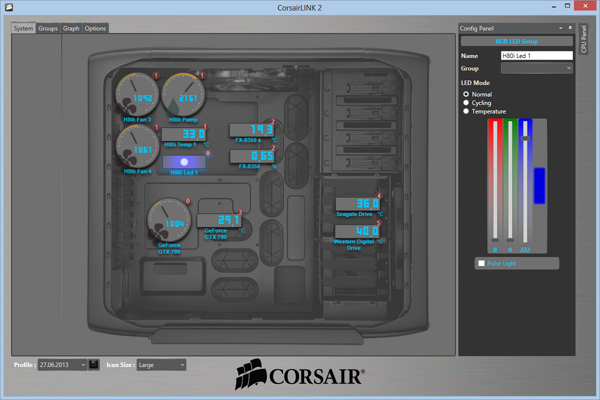Click group badge 4 on Seagate Drive

[378, 196]
